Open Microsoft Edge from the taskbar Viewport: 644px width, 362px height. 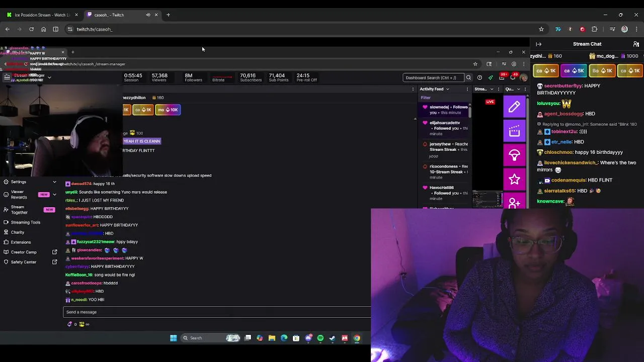(284, 338)
